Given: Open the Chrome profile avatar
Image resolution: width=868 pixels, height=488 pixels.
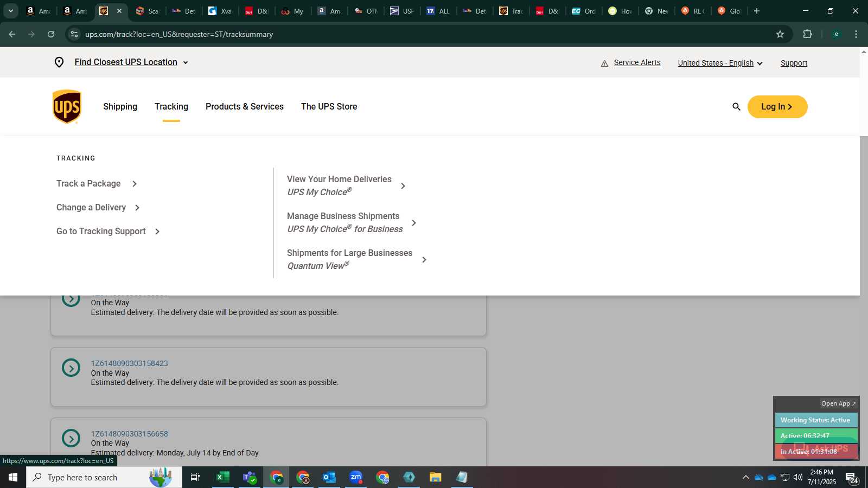Looking at the screenshot, I should coord(837,34).
